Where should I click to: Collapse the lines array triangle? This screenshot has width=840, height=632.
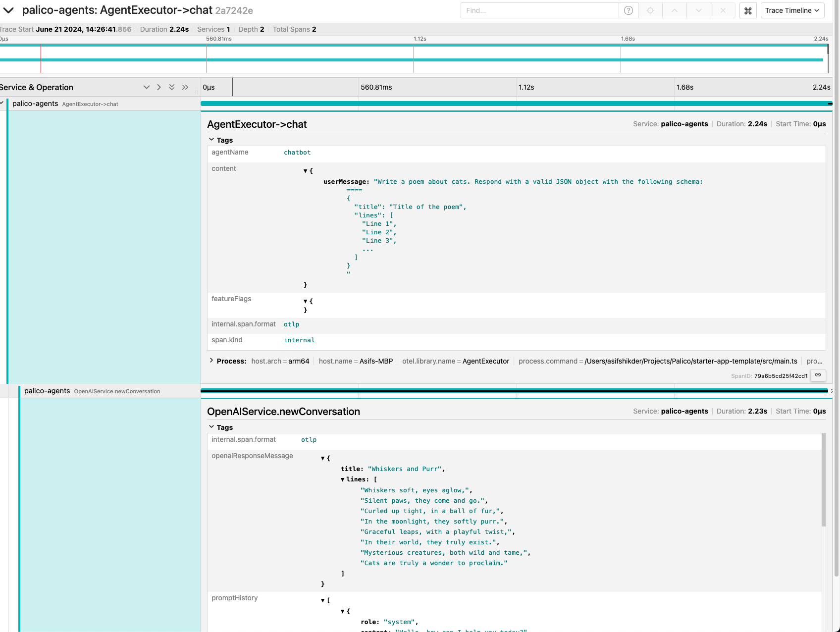(x=343, y=479)
